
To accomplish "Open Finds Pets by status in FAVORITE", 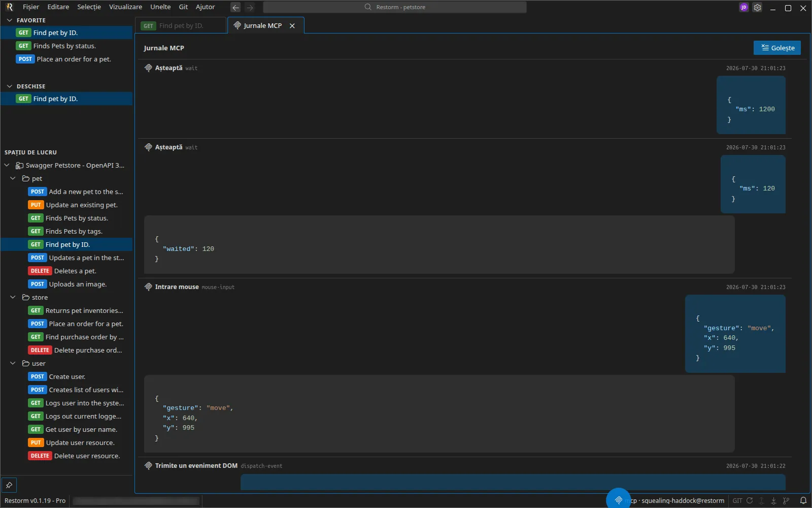I will (66, 46).
